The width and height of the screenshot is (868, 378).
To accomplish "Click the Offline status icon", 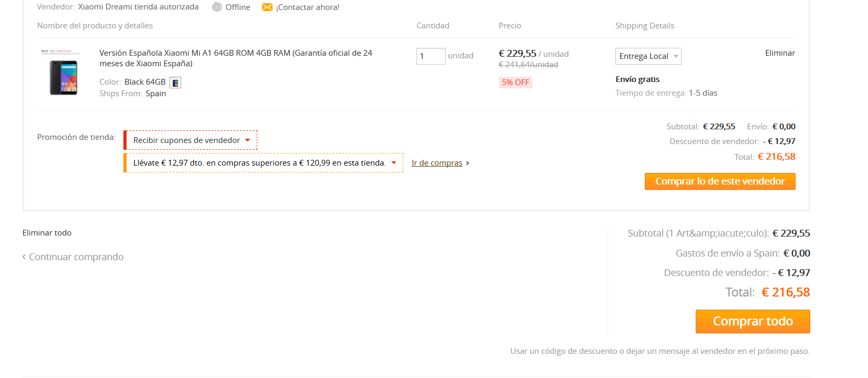I will click(217, 7).
